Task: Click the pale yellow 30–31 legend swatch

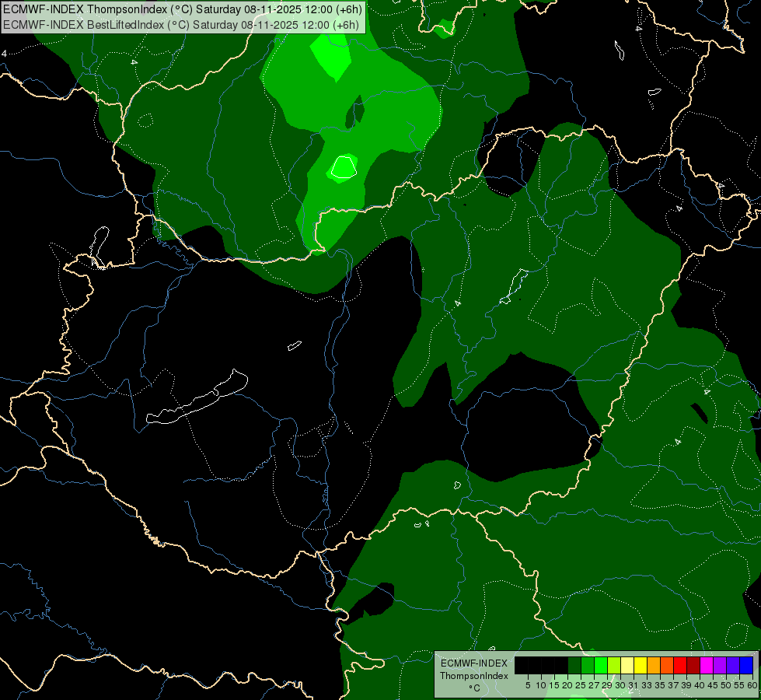Action: 627,666
